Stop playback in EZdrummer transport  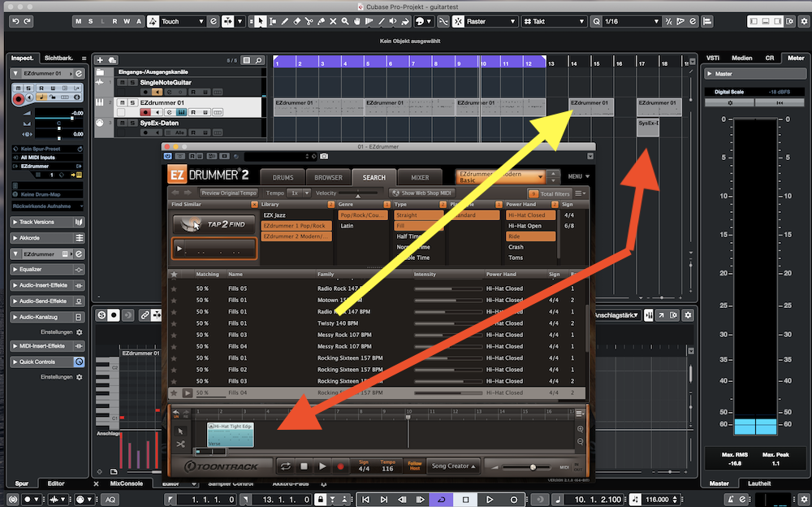tap(304, 466)
